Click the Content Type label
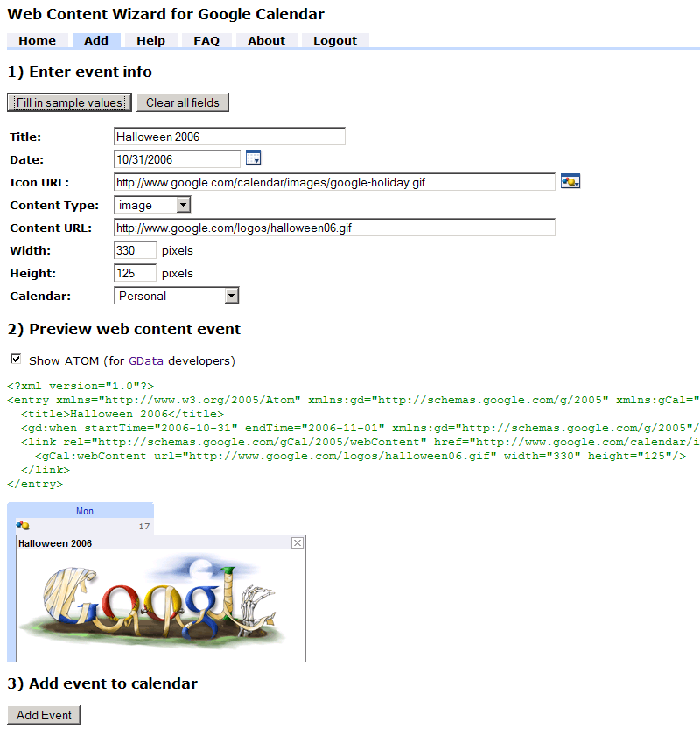Screen dimensions: 700x735 (54, 205)
